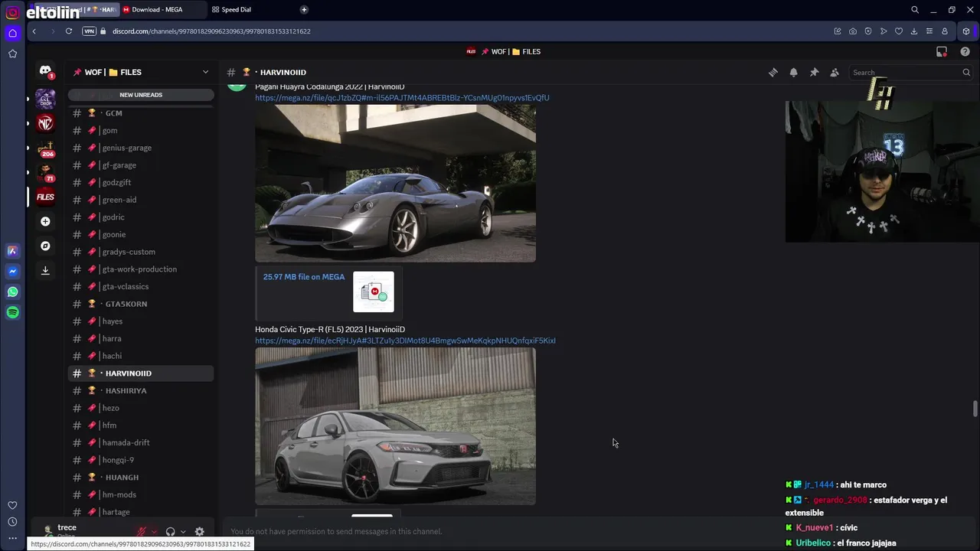Click the message list scrollbar thumb

pos(975,409)
